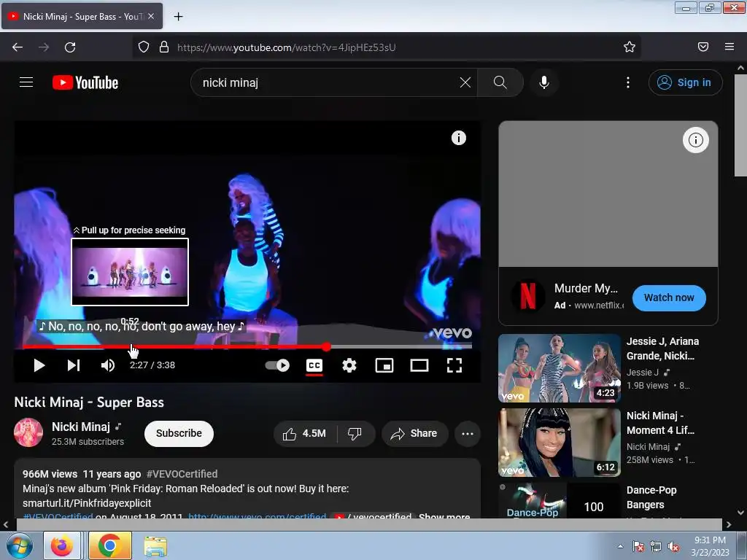Screen dimensions: 747x560
Task: Dislike the video
Action: click(355, 433)
